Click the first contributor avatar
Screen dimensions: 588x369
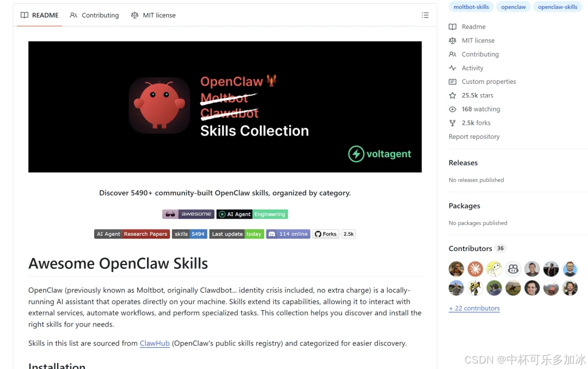pos(456,268)
